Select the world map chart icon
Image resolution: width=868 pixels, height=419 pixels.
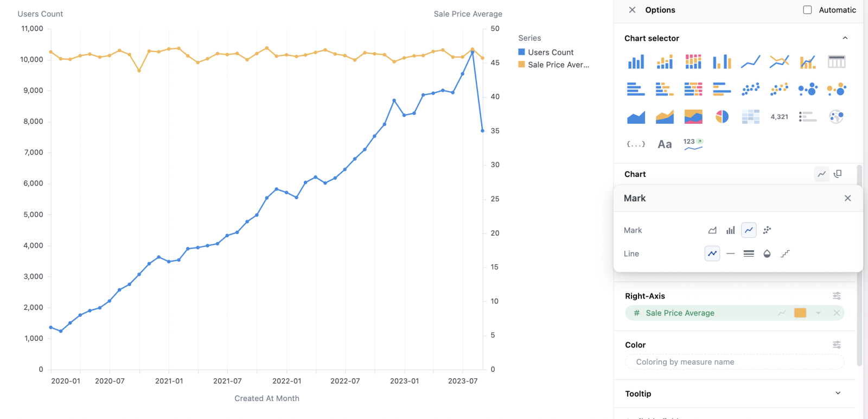(x=836, y=117)
